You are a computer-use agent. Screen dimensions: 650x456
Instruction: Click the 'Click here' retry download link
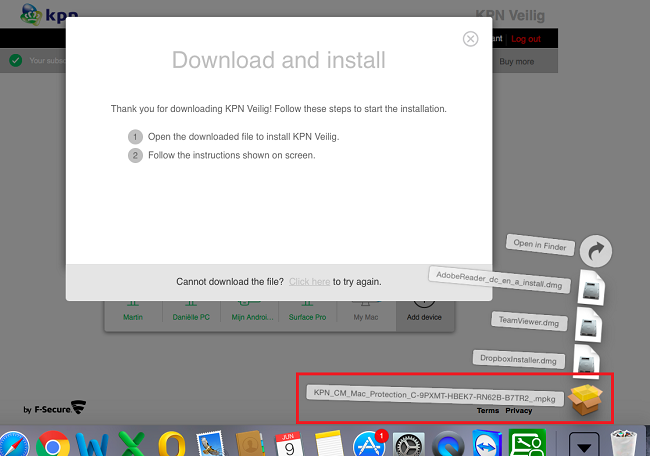(309, 282)
